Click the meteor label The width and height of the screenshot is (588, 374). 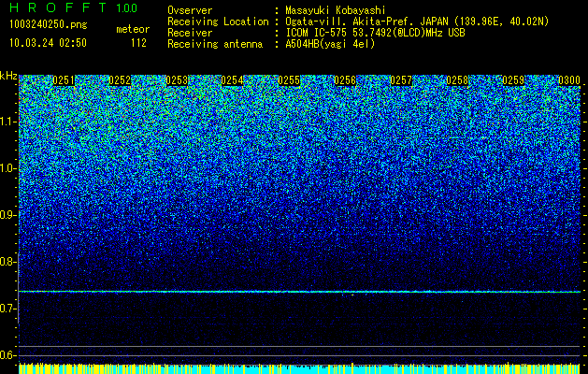pyautogui.click(x=133, y=29)
